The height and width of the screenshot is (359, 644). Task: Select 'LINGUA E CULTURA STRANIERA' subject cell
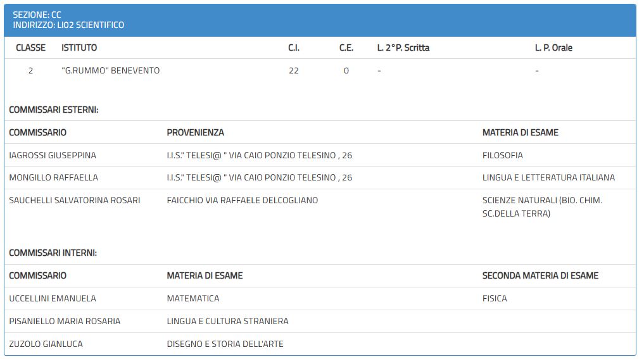(228, 321)
